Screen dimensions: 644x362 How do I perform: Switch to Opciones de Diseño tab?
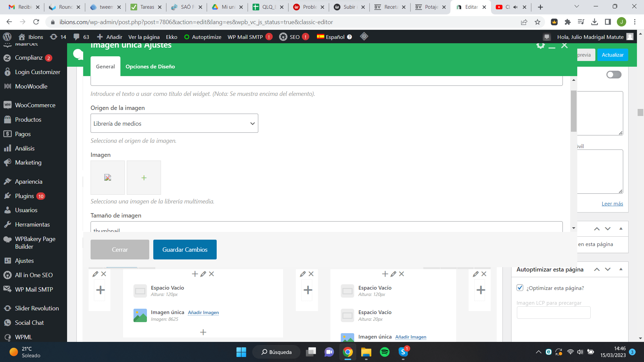150,66
